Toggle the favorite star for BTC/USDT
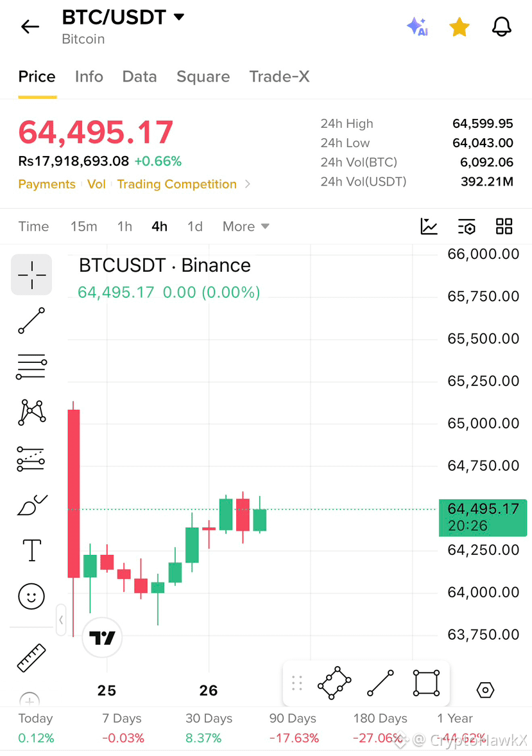The height and width of the screenshot is (756, 532). click(x=459, y=27)
